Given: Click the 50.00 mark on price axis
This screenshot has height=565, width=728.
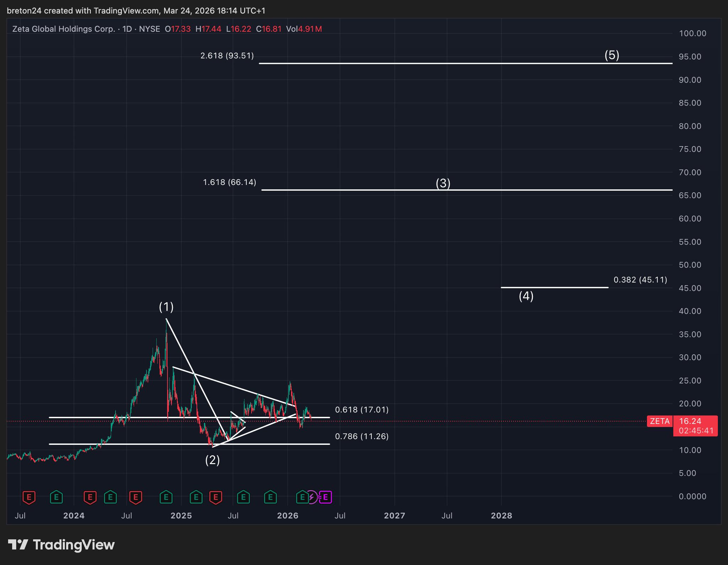Looking at the screenshot, I should coord(690,265).
